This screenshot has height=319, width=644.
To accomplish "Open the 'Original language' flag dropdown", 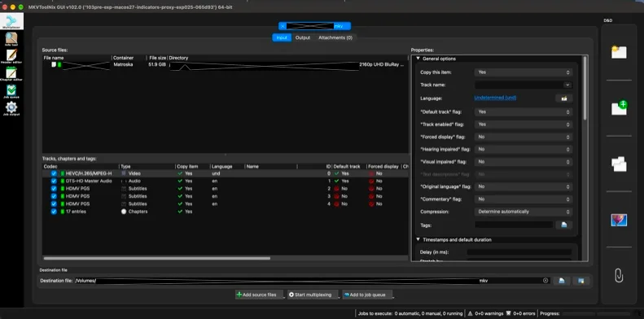I will tap(524, 187).
